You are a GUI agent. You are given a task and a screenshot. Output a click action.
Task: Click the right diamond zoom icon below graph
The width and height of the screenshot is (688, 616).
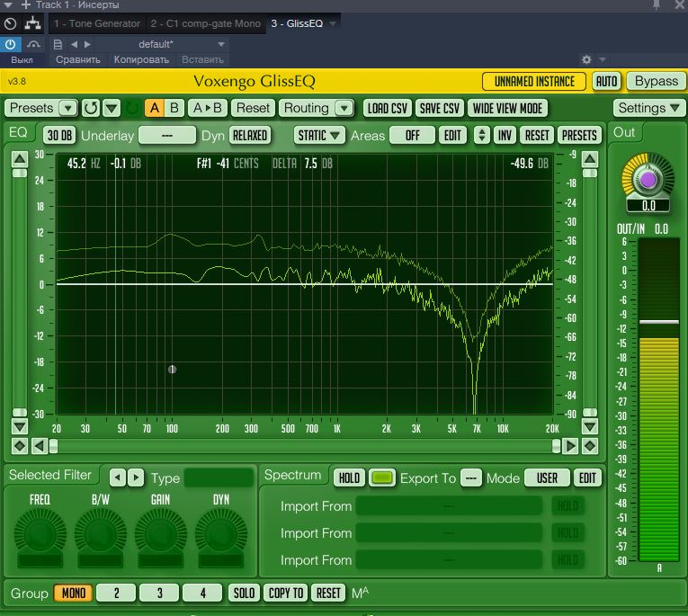(x=590, y=446)
